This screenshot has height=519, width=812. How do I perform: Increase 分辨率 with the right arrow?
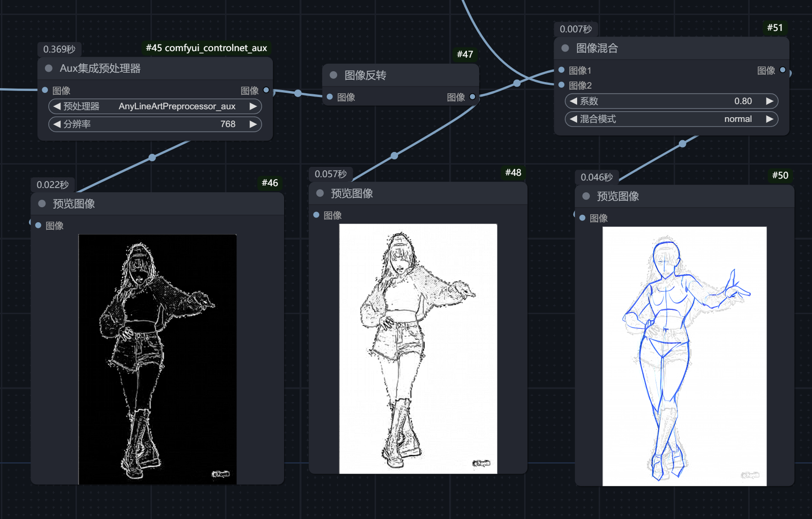[x=253, y=124]
